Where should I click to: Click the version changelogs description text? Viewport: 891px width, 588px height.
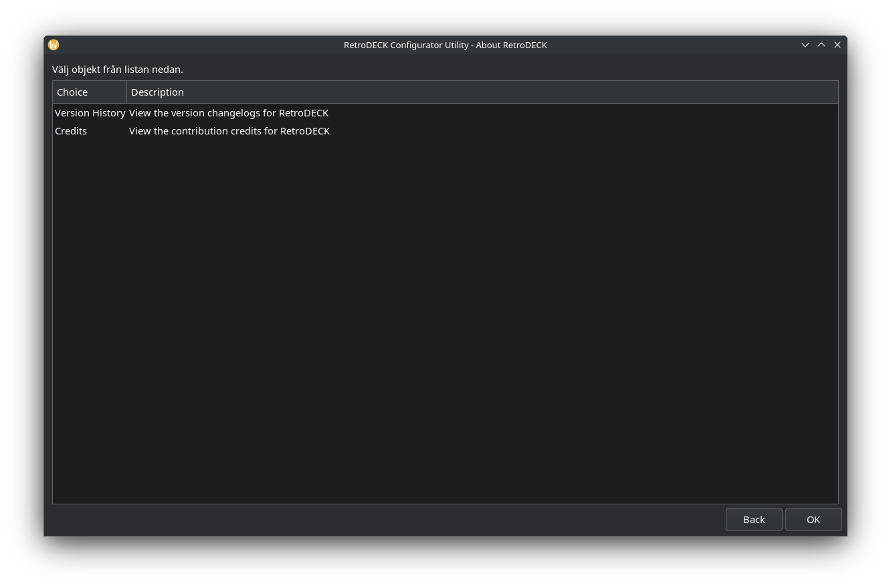[229, 113]
